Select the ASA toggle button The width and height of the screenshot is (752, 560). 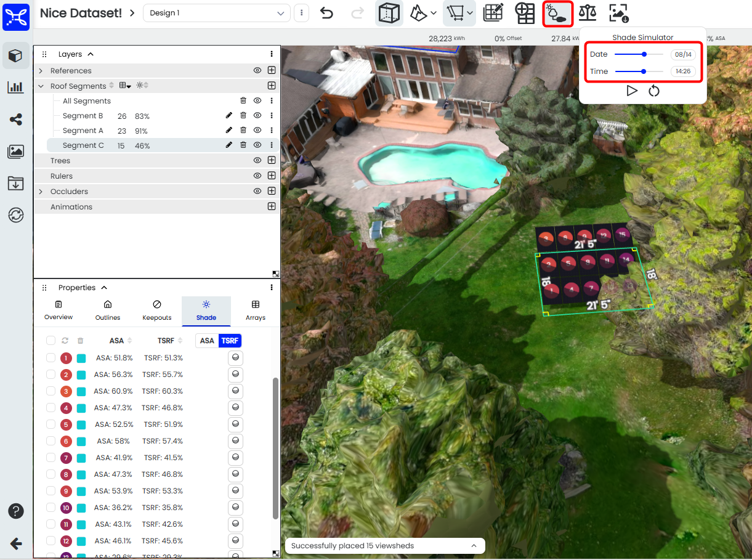tap(207, 341)
